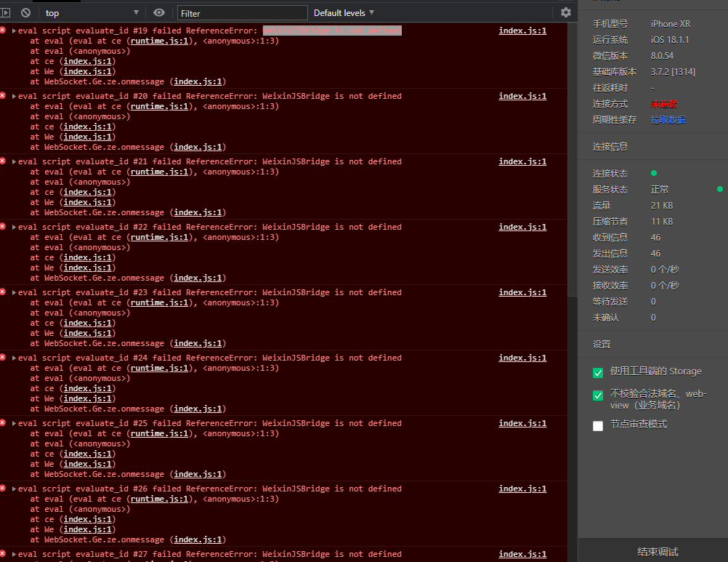Expand error entry evaluate_id #23
Viewport: 728px width, 562px height.
(x=15, y=292)
